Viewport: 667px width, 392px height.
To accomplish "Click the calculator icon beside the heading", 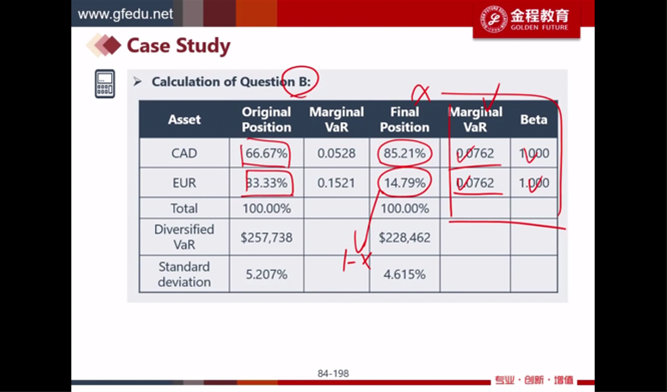I will [x=105, y=84].
